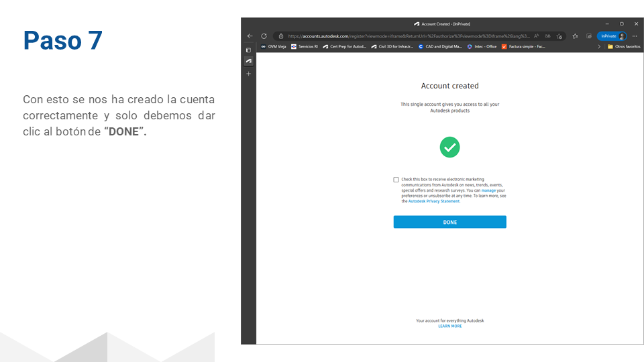
Task: Click the Account created heading
Action: [x=449, y=86]
